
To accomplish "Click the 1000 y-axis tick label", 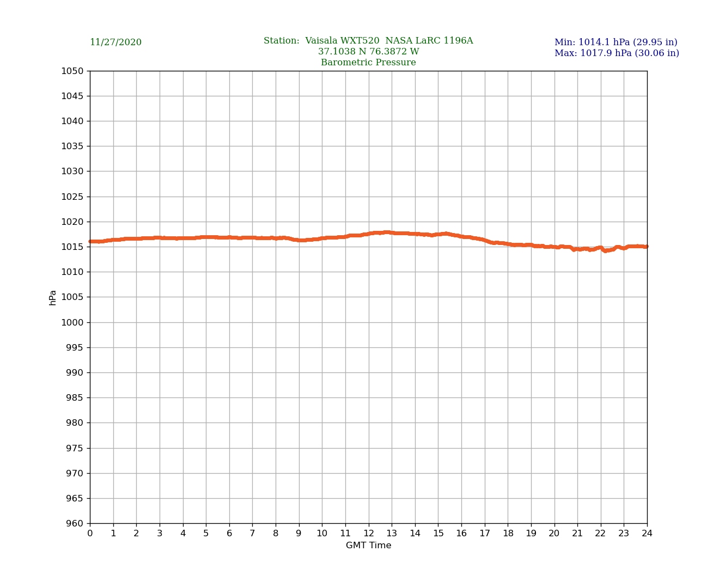I will 72,322.
